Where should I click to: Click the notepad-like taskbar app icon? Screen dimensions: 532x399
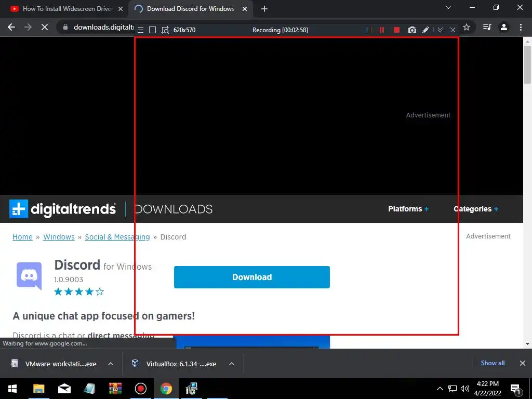[x=89, y=389]
